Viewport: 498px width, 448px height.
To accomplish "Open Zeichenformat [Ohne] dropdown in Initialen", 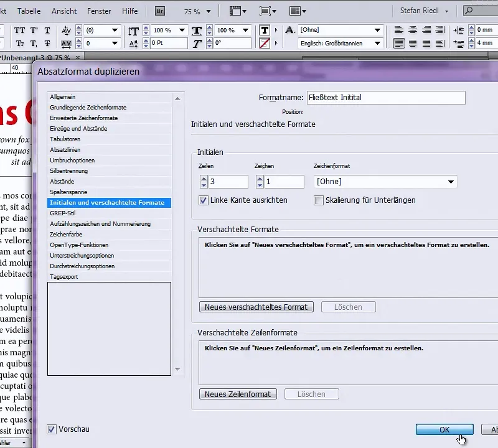I will (385, 182).
